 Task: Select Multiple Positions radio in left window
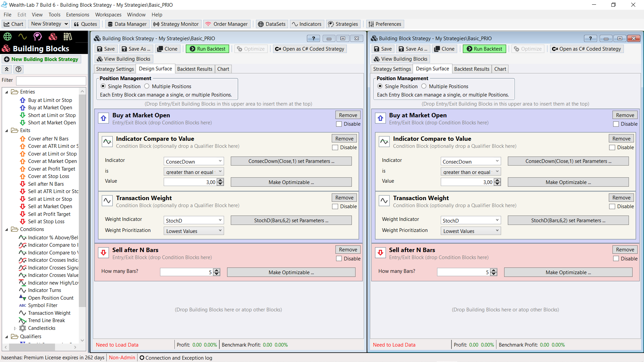point(147,86)
